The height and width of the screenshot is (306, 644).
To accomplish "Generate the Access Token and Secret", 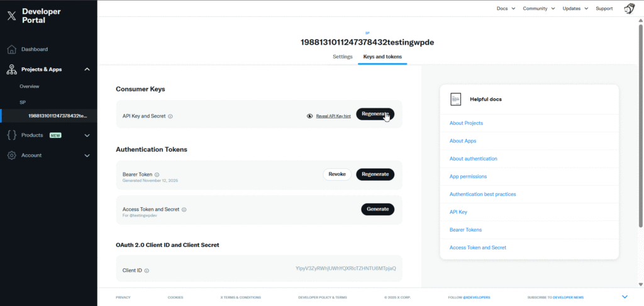I will (377, 209).
